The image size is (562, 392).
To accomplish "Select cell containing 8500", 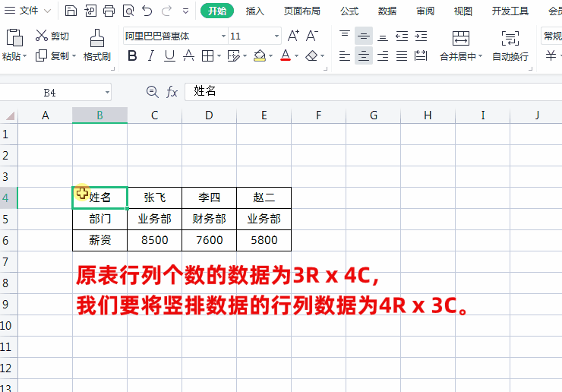I will [154, 240].
